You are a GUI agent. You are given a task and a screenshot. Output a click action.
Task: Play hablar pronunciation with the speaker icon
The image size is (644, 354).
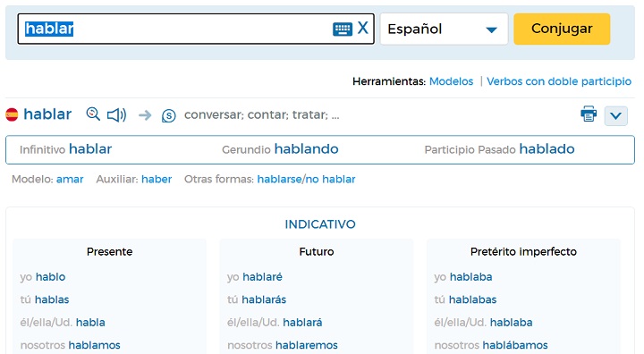pyautogui.click(x=116, y=114)
